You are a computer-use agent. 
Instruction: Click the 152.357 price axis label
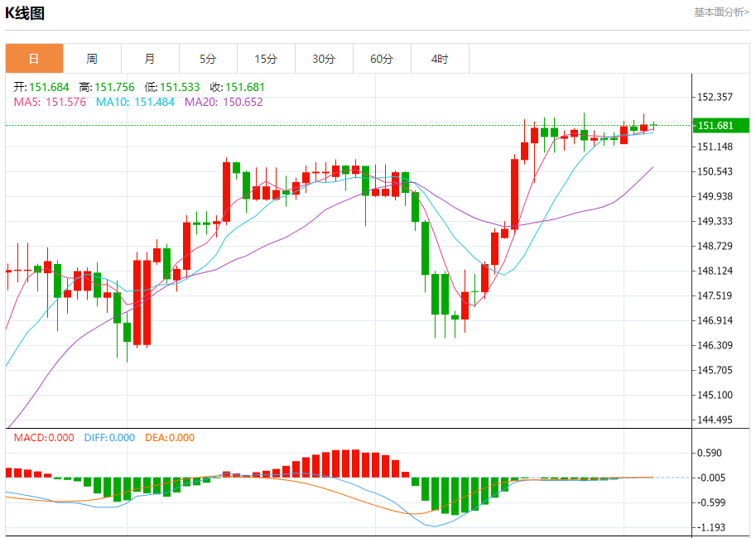click(715, 97)
